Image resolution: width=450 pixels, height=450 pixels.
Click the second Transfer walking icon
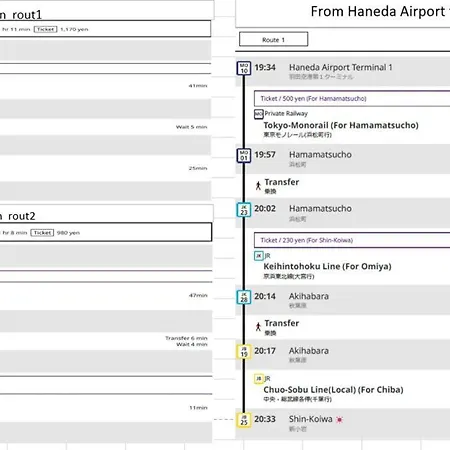[258, 327]
